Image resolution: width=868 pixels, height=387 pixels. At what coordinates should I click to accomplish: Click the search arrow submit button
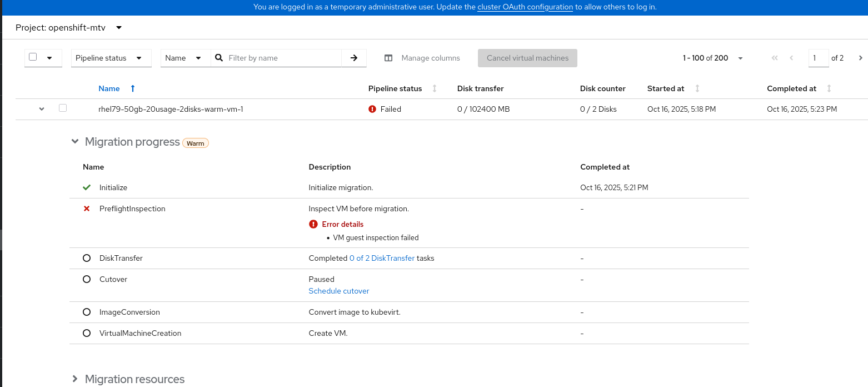(x=354, y=58)
